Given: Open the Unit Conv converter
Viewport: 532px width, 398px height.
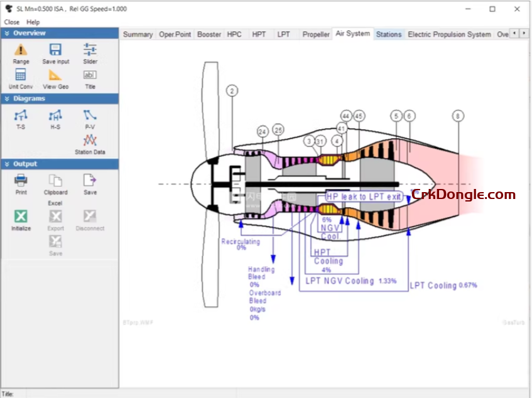Looking at the screenshot, I should click(19, 75).
